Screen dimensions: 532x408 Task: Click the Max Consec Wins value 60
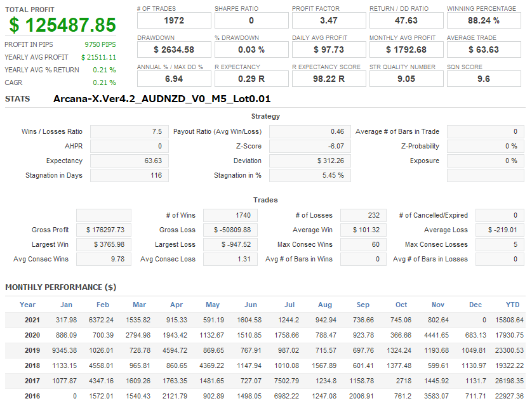click(x=363, y=244)
